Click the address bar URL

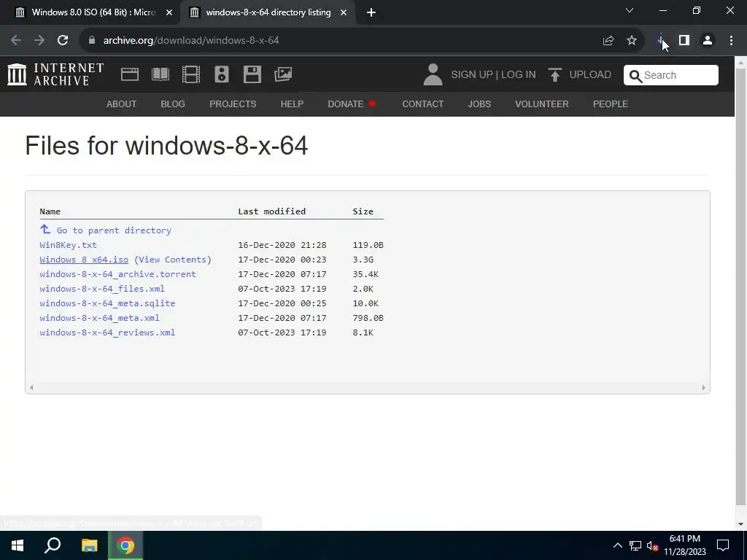pos(191,41)
